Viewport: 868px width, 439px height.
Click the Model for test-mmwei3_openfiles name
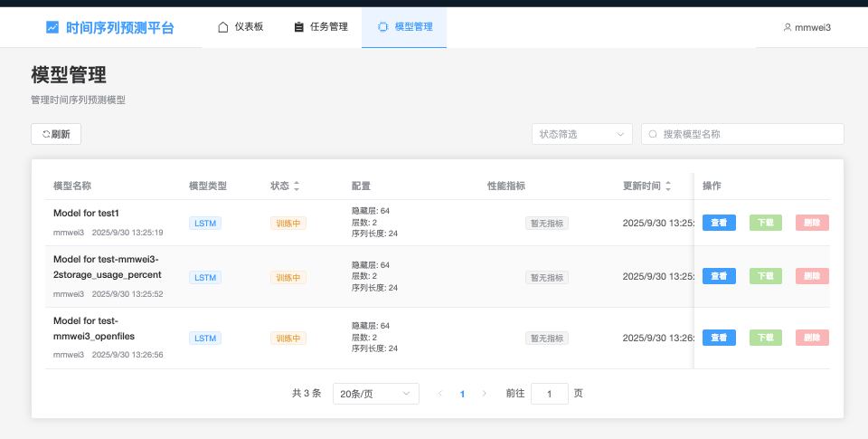[94, 329]
